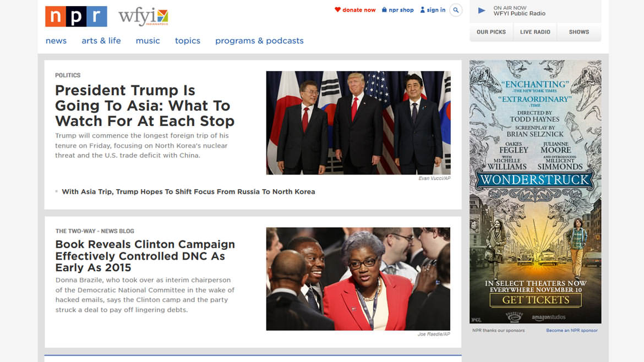The width and height of the screenshot is (644, 362).
Task: Expand the programs & podcasts menu
Action: tap(259, 41)
